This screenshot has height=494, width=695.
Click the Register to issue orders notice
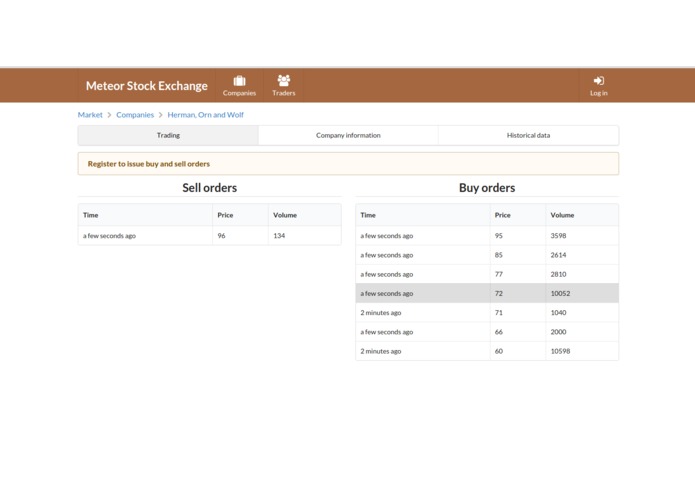348,163
